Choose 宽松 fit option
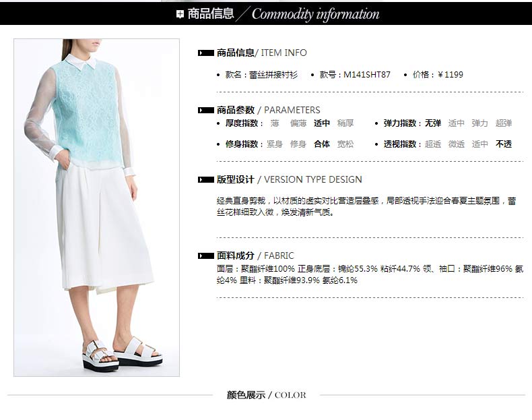The width and height of the screenshot is (532, 420). click(x=345, y=144)
